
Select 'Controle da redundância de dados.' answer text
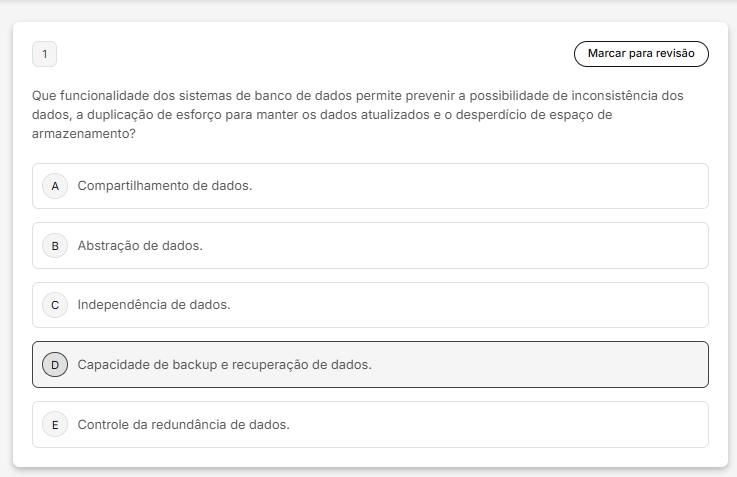pos(184,425)
